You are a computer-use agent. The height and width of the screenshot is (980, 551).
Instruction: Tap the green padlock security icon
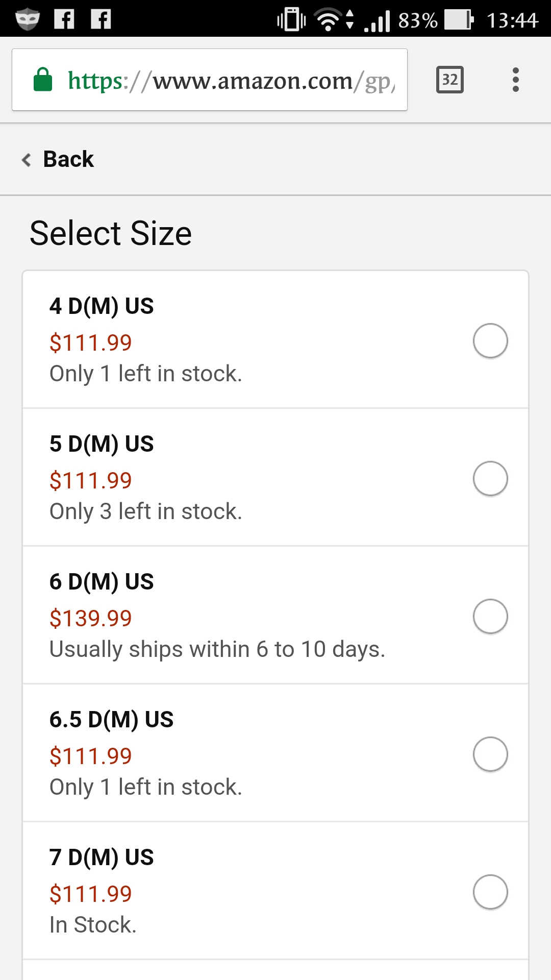pos(43,80)
